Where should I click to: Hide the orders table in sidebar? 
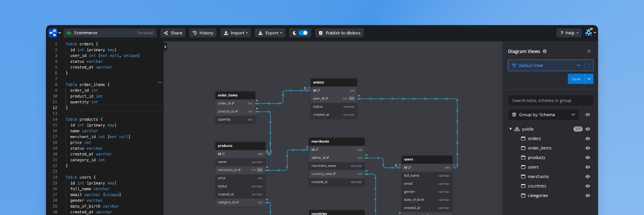(x=588, y=138)
